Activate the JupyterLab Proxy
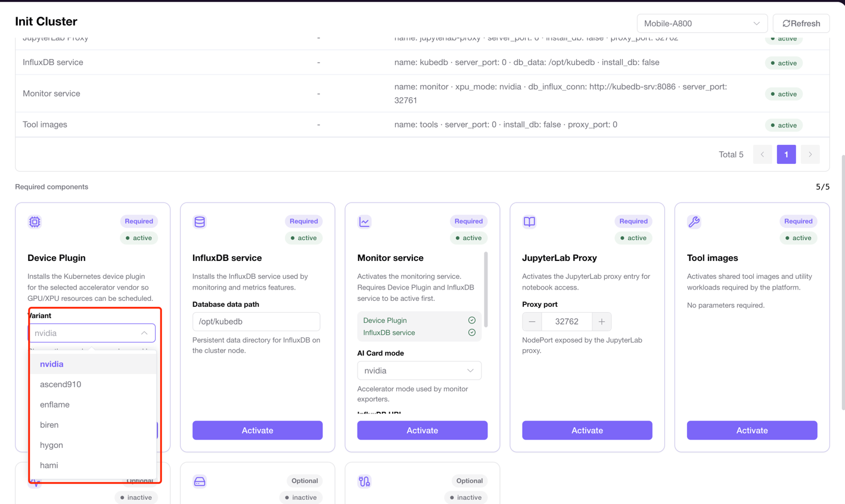845x504 pixels. pos(587,430)
